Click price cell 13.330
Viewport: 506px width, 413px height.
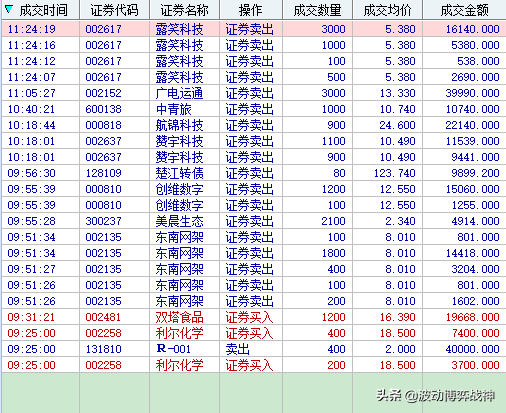click(397, 93)
